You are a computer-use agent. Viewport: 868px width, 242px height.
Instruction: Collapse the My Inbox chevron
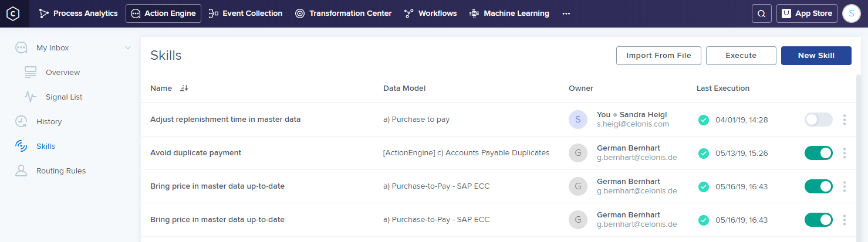128,47
